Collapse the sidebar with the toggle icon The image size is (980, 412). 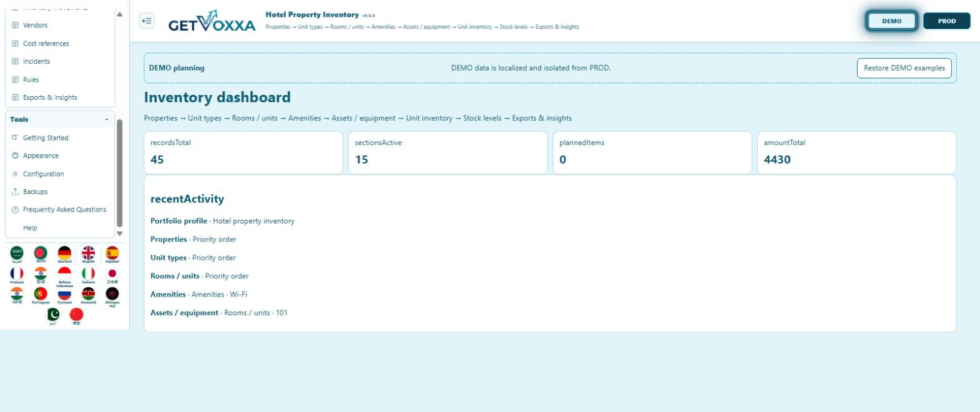(147, 21)
